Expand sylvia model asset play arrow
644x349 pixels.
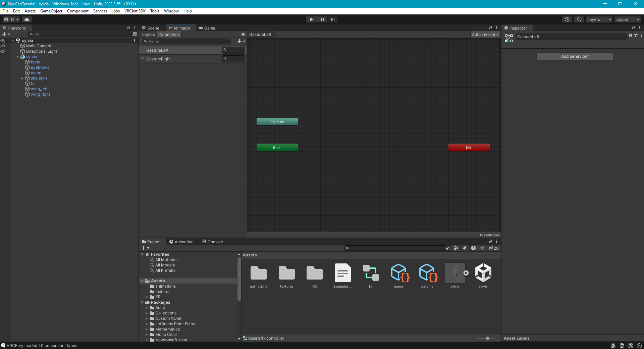pyautogui.click(x=466, y=273)
